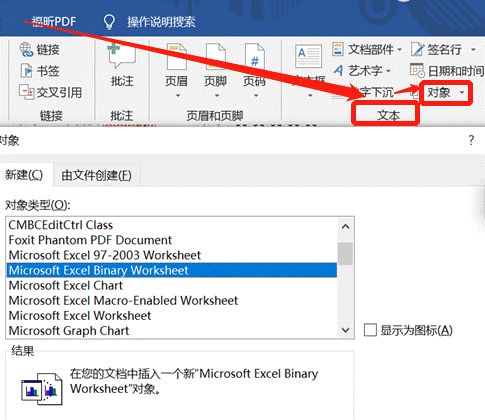Expand the 文本框 dropdown arrow
This screenshot has width=485, height=420.
pyautogui.click(x=310, y=96)
